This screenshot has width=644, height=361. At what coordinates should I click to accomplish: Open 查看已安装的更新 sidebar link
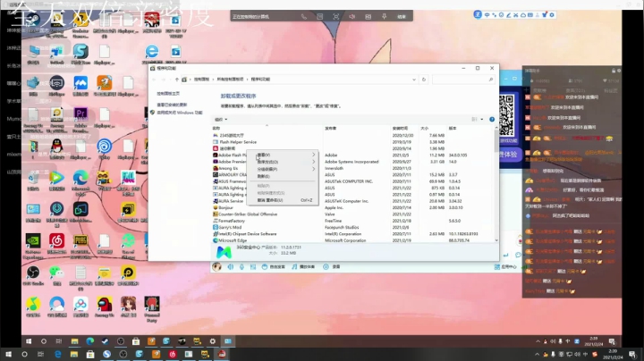172,105
